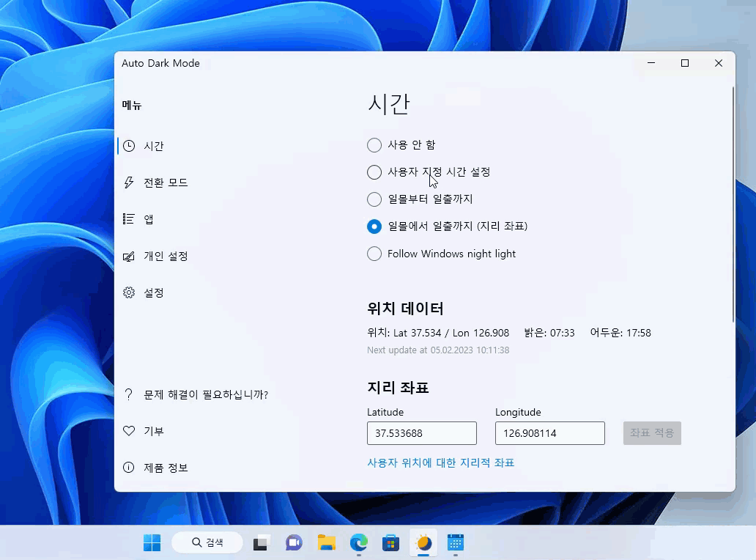The height and width of the screenshot is (560, 756).
Task: Click the Latitude input field
Action: point(422,433)
